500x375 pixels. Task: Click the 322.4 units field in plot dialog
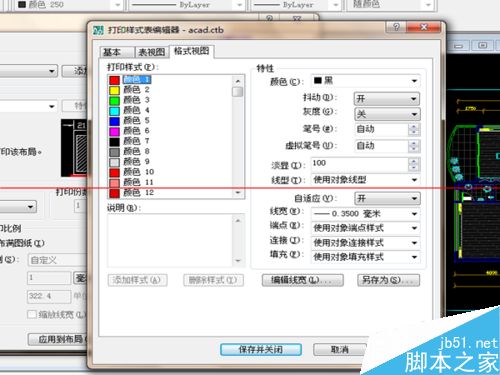pos(49,296)
